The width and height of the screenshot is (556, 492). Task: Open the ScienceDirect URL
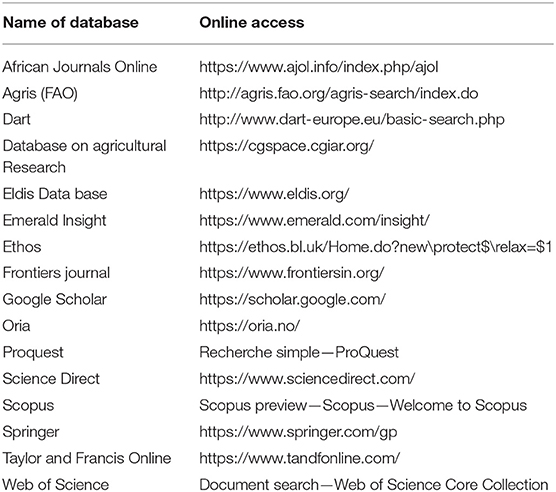click(307, 379)
